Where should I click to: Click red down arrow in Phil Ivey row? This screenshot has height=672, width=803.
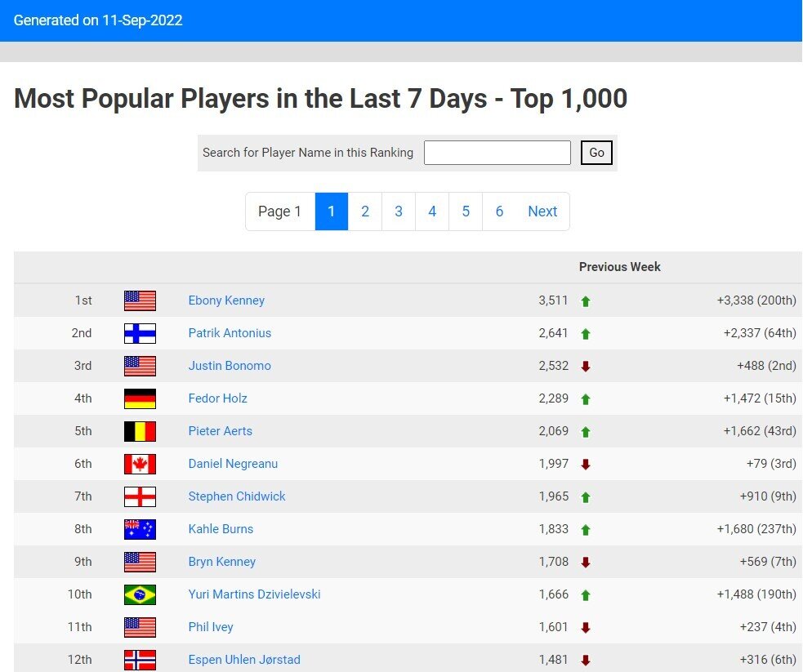pyautogui.click(x=586, y=628)
